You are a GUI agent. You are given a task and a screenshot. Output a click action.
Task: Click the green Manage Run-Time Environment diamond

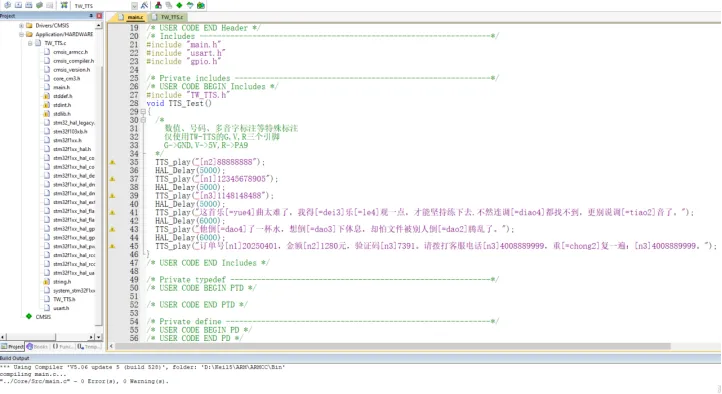(179, 6)
